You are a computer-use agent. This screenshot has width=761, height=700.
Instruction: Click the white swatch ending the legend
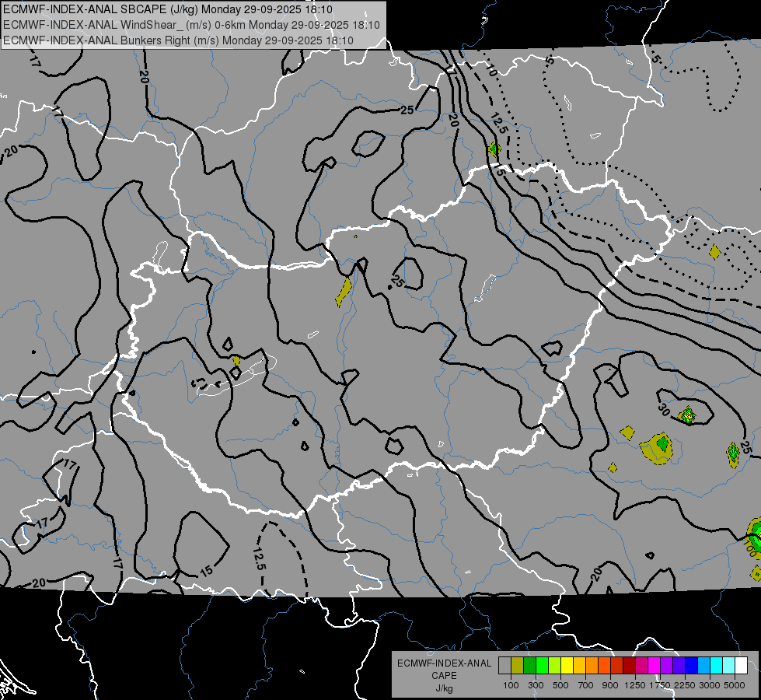click(741, 666)
